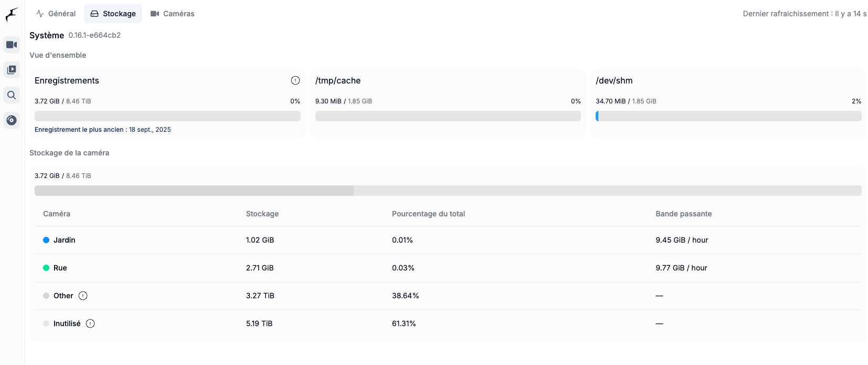This screenshot has height=365, width=868.
Task: Click the Stockage column header
Action: (262, 214)
